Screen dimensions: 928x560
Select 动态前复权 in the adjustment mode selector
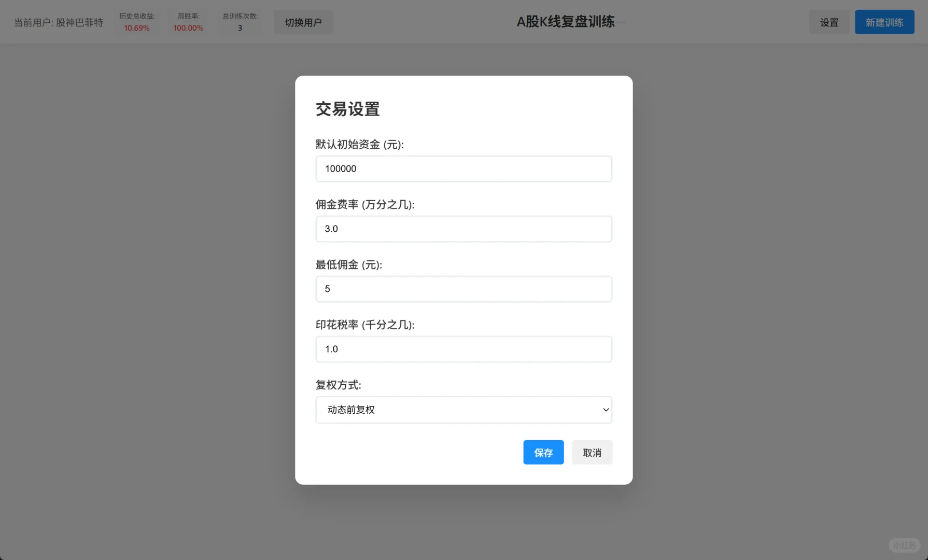463,410
